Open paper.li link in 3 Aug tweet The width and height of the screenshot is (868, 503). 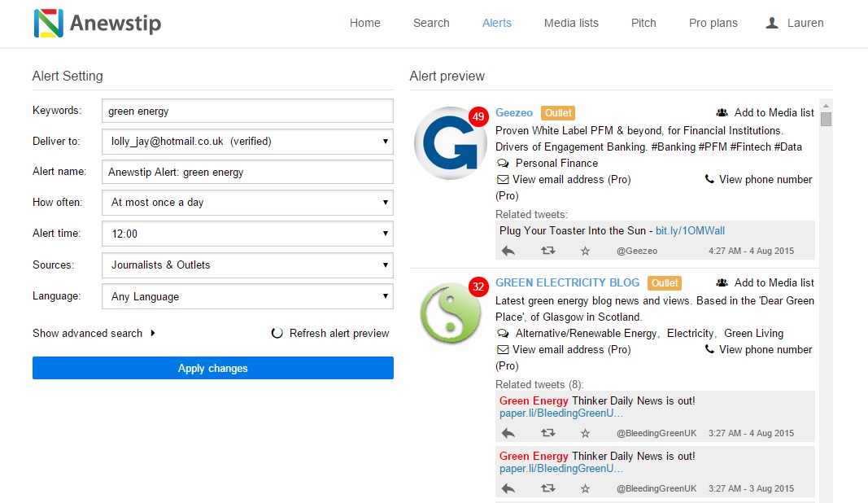pyautogui.click(x=561, y=469)
